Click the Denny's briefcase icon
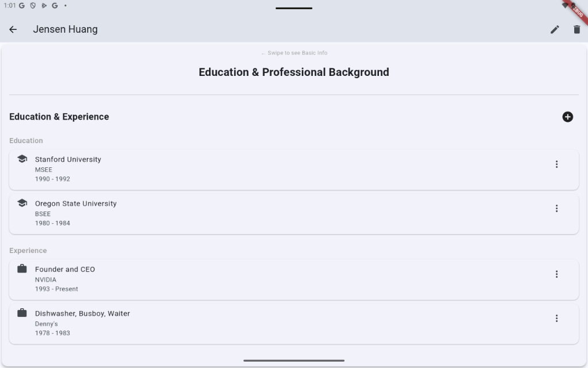 coord(22,313)
